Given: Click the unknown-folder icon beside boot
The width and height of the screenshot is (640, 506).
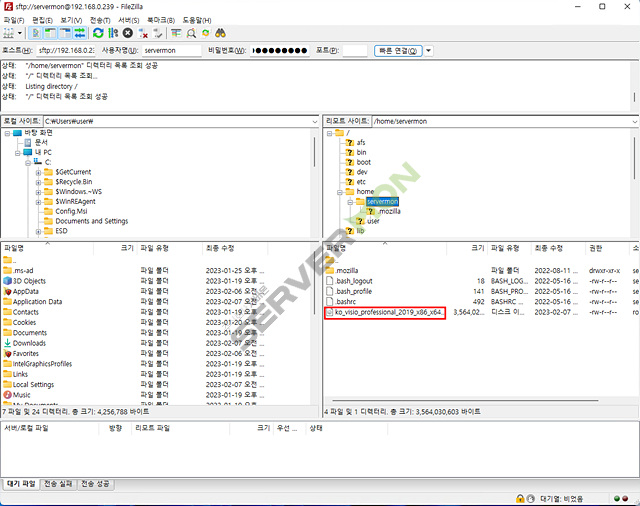Looking at the screenshot, I should click(x=349, y=162).
